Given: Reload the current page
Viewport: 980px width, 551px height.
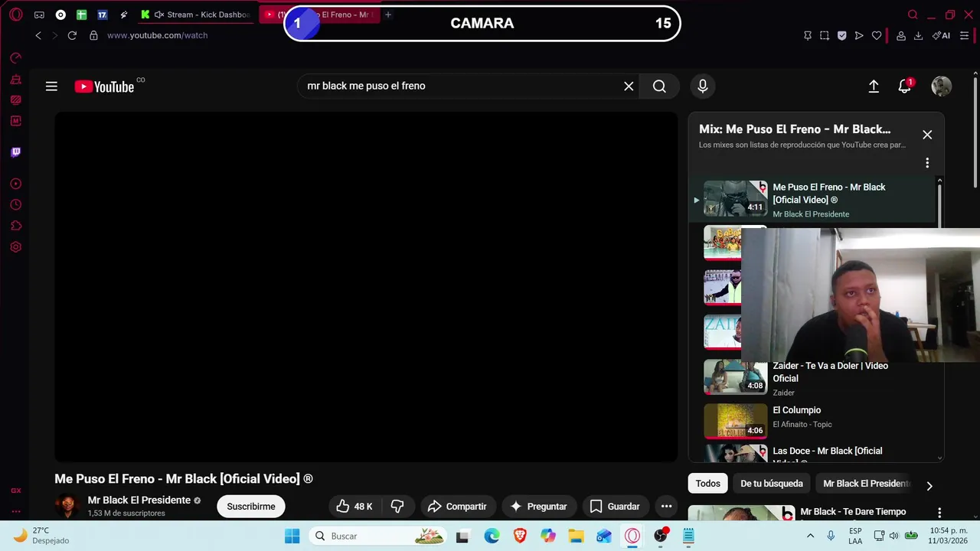Looking at the screenshot, I should (x=72, y=35).
